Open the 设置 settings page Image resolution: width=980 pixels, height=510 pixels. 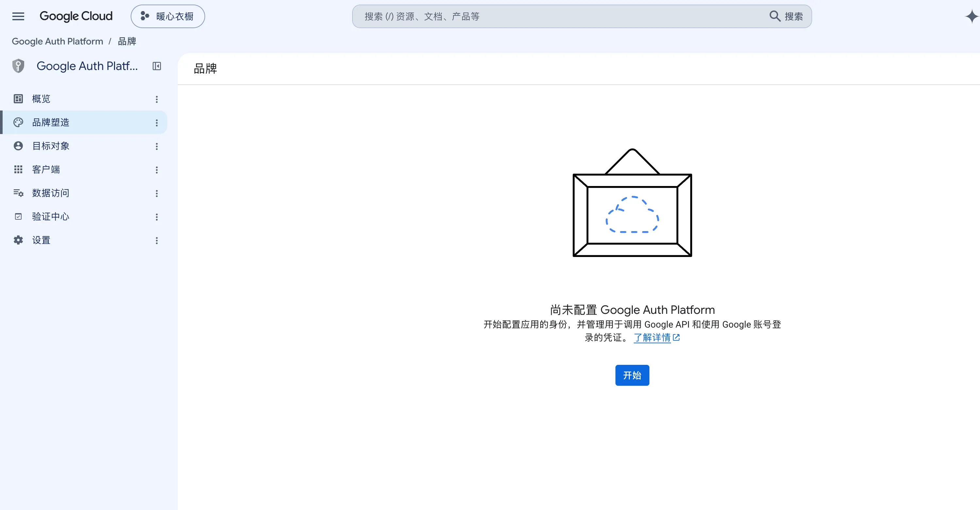(83, 241)
